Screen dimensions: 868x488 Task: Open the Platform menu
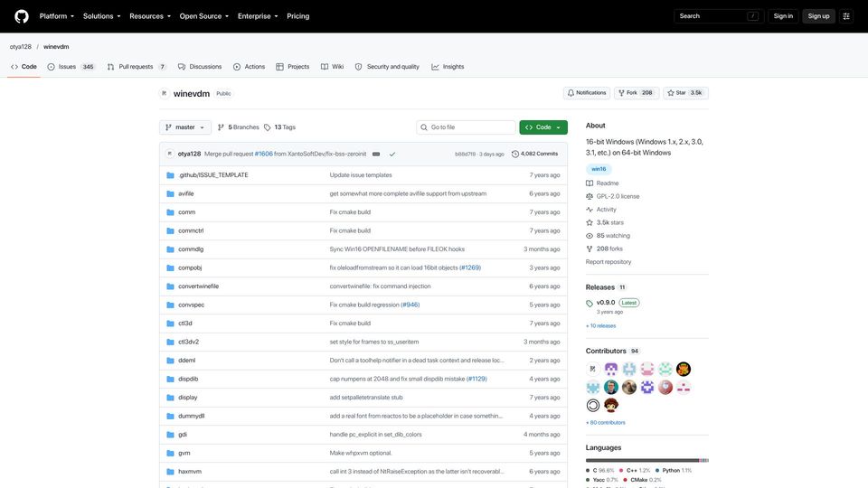click(x=56, y=16)
